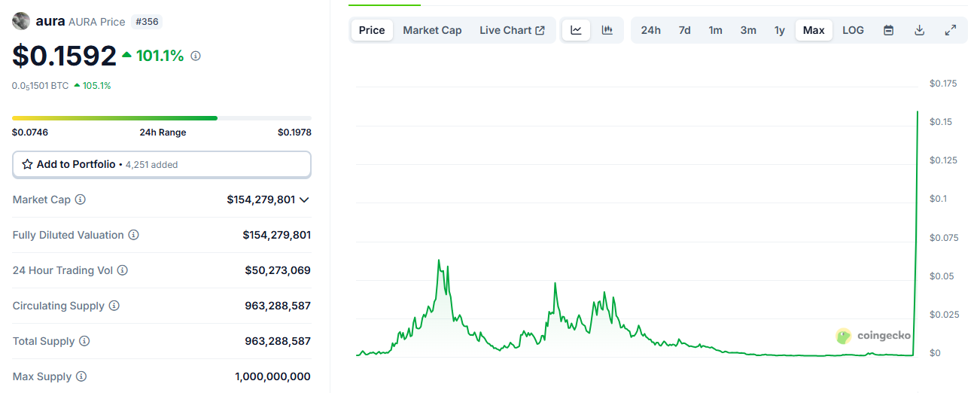Add aura to Portfolio button
Image resolution: width=980 pixels, height=393 pixels.
162,164
